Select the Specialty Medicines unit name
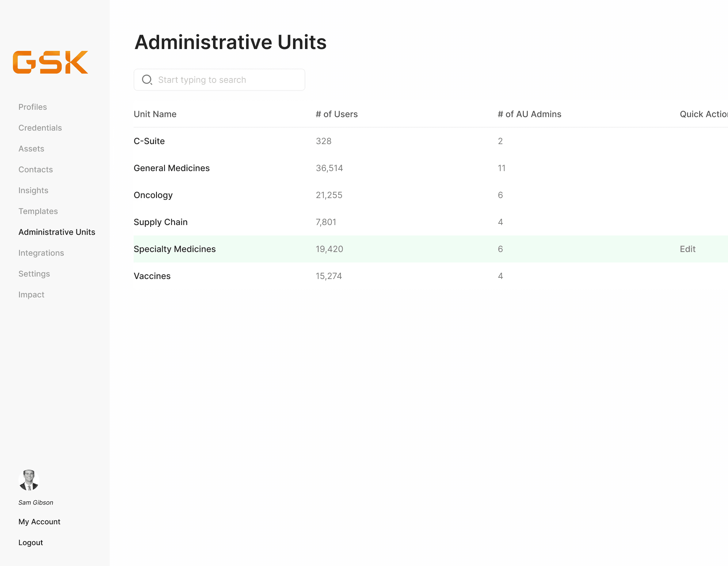 coord(175,249)
